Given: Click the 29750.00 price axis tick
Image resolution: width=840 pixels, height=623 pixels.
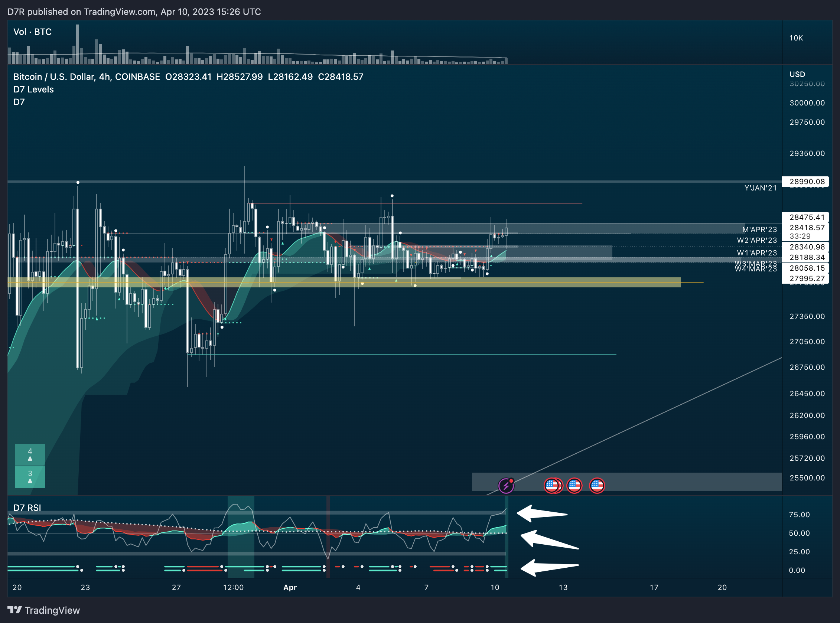Looking at the screenshot, I should [807, 122].
